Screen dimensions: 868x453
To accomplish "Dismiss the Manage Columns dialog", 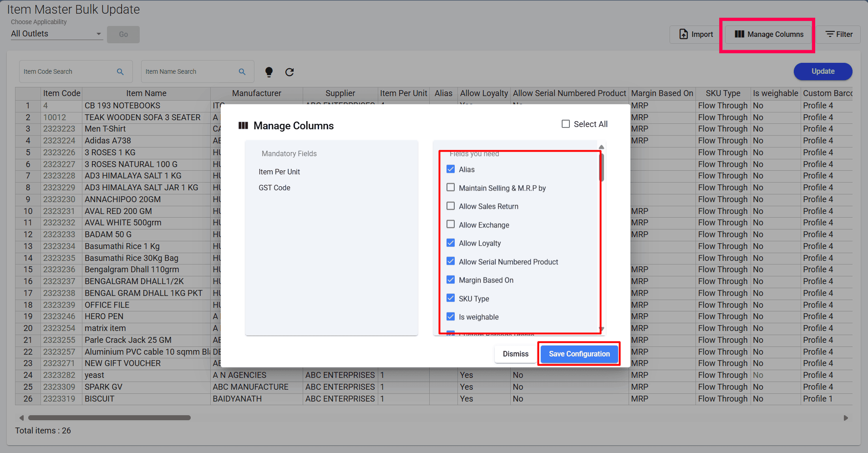I will click(515, 354).
